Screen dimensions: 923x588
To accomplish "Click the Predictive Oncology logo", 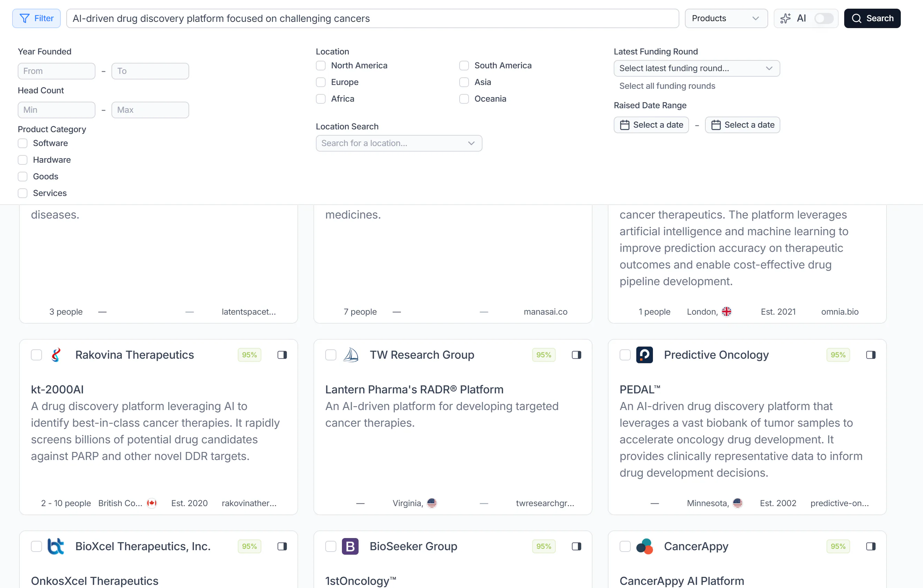I will (644, 355).
